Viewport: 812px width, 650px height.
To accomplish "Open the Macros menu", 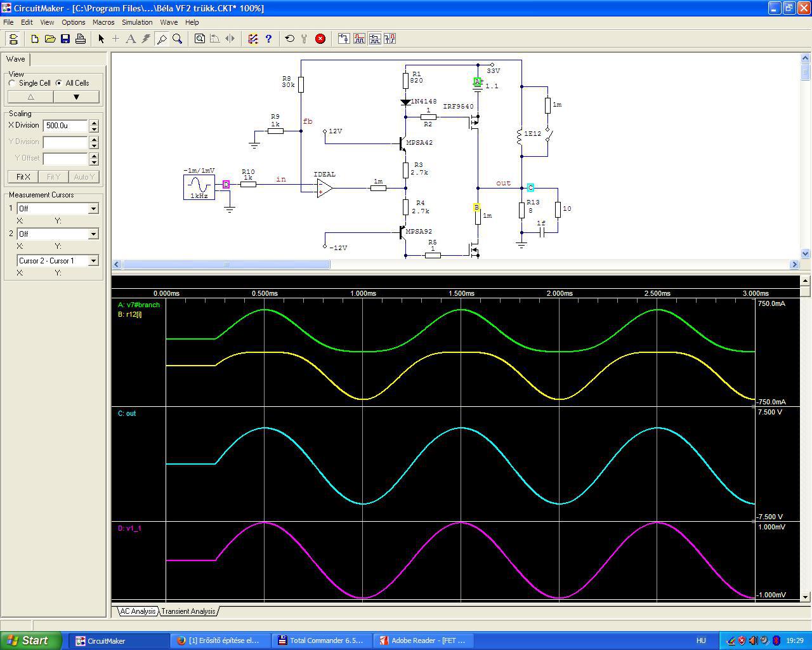I will click(103, 22).
